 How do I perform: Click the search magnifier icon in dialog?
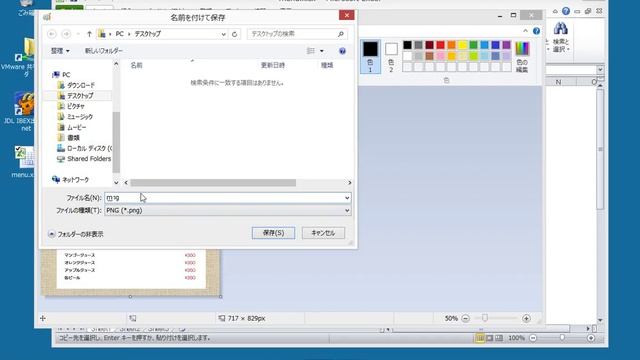[341, 34]
